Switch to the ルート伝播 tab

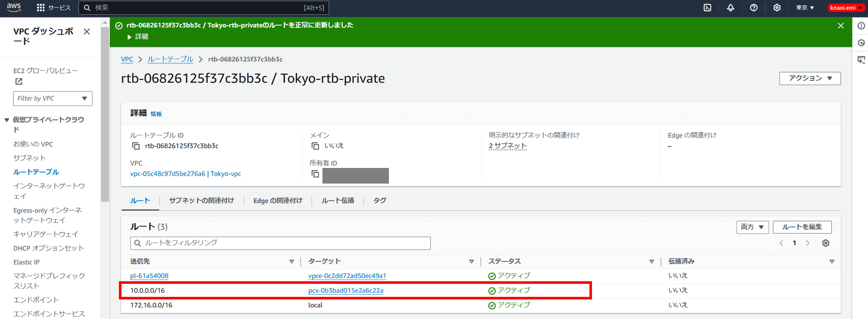338,201
